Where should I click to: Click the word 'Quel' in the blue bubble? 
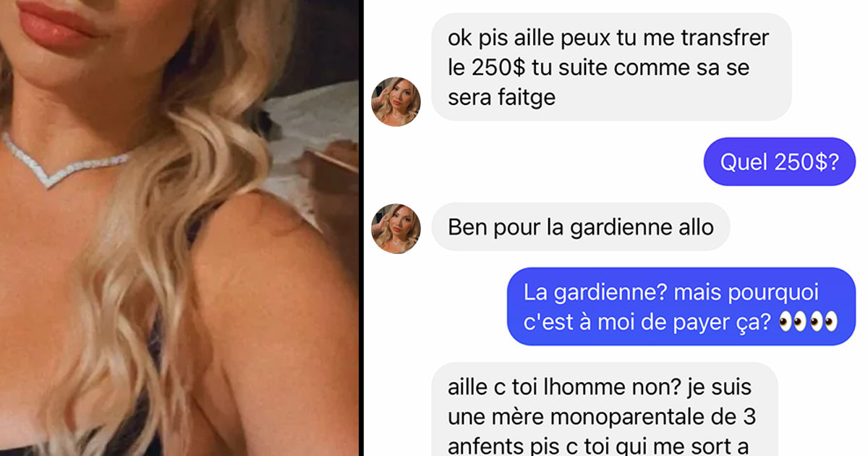[742, 161]
